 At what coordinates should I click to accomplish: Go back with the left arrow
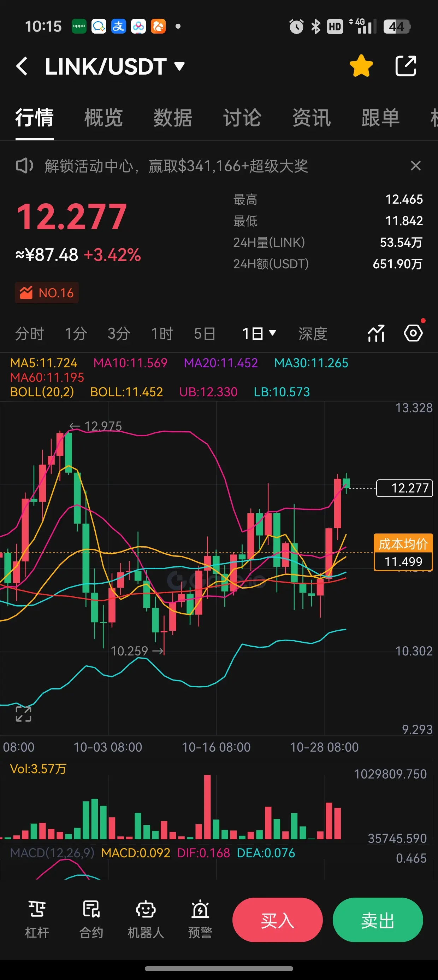[x=22, y=66]
